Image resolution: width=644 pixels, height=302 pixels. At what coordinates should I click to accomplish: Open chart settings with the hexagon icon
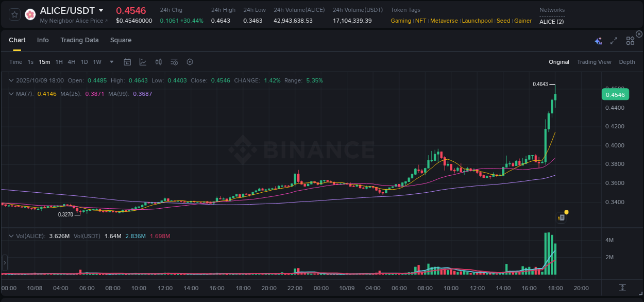(x=190, y=62)
